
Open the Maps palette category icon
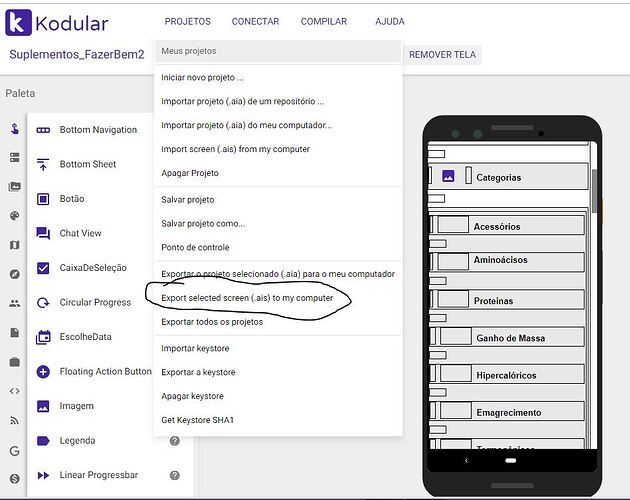(15, 245)
